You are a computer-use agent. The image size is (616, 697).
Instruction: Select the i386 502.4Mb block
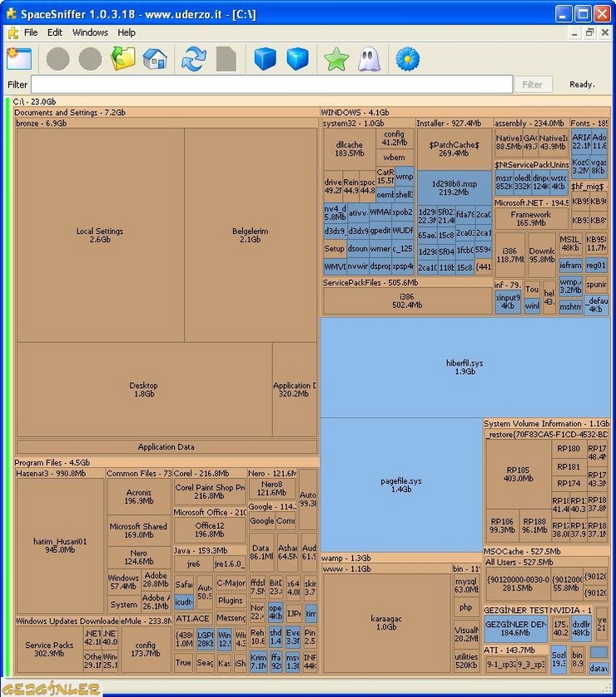(407, 301)
